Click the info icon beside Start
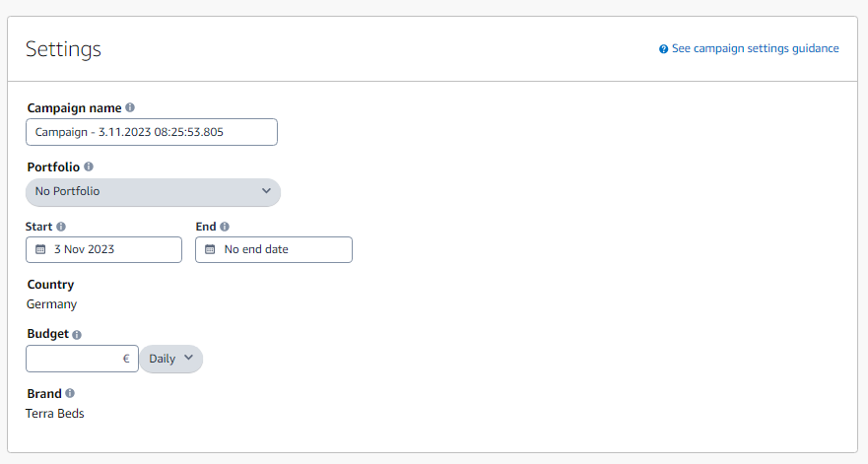The height and width of the screenshot is (464, 868). point(61,227)
